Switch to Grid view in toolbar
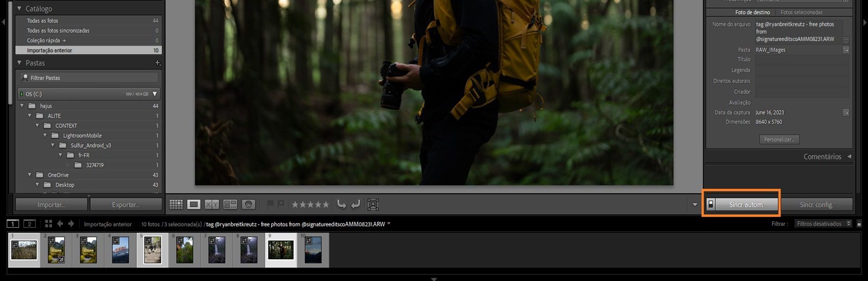This screenshot has height=281, width=868. coord(176,205)
